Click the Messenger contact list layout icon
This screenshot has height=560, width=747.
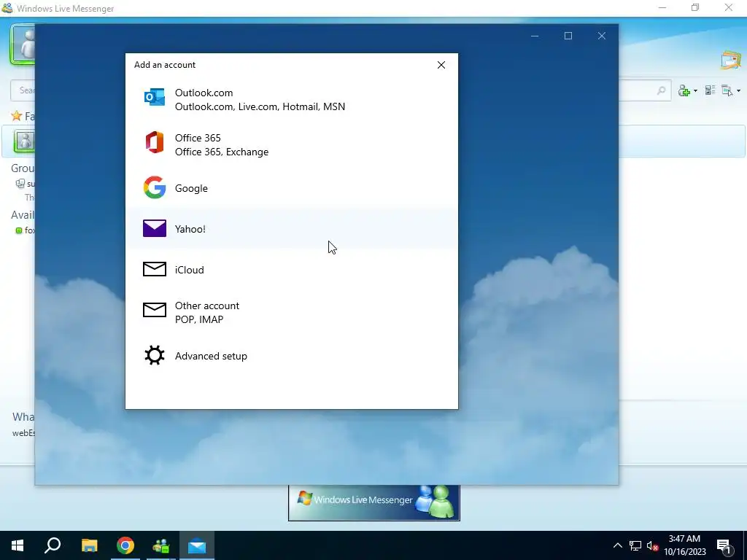pos(710,90)
